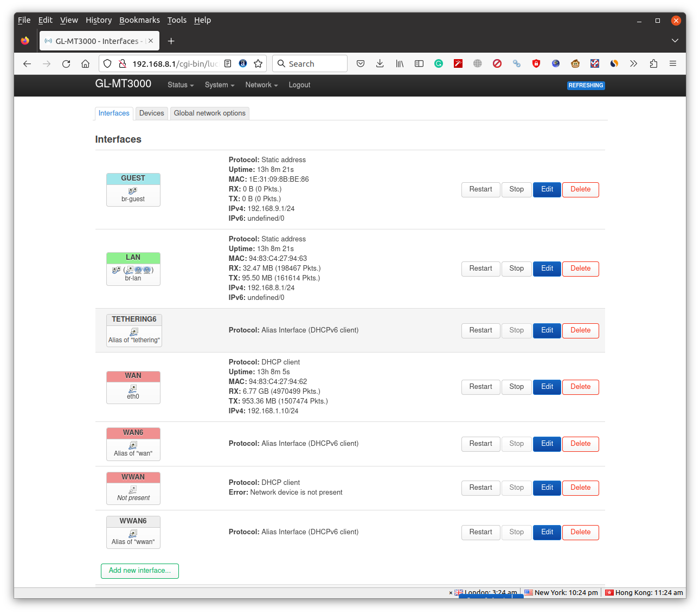The height and width of the screenshot is (614, 700).
Task: Open the Bookmarks menu
Action: click(139, 20)
